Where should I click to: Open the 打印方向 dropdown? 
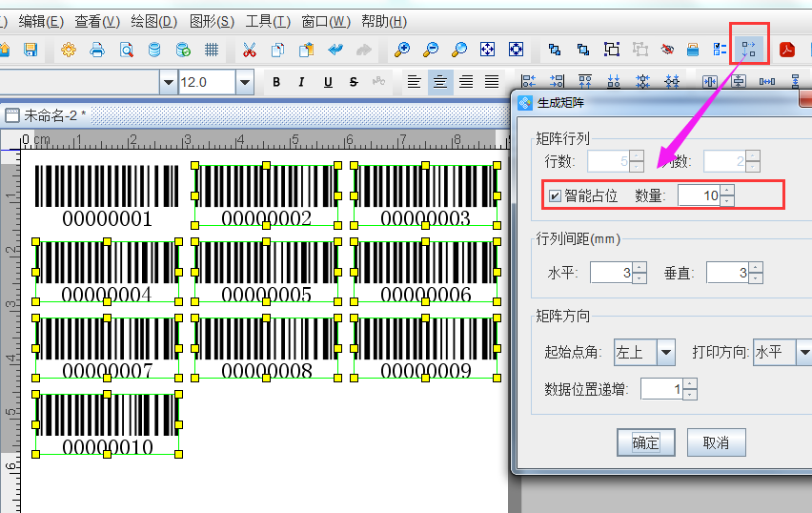(x=803, y=353)
